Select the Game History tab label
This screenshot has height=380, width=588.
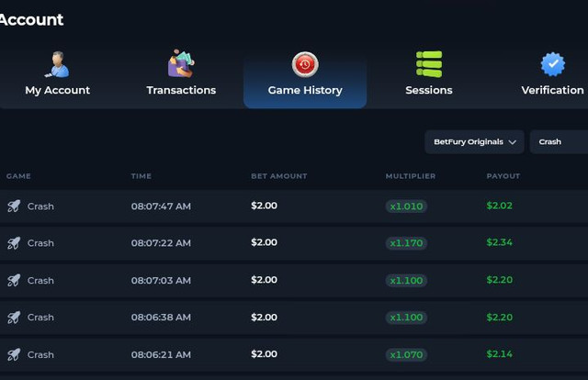pos(305,90)
